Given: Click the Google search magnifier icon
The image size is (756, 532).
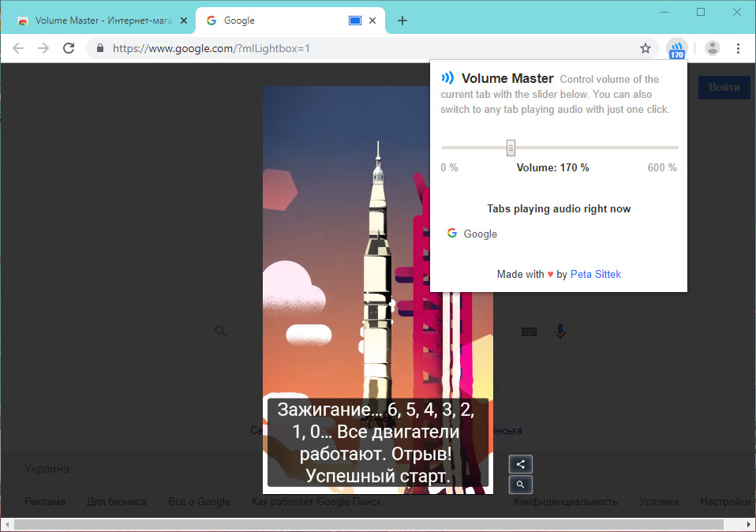Looking at the screenshot, I should [220, 332].
